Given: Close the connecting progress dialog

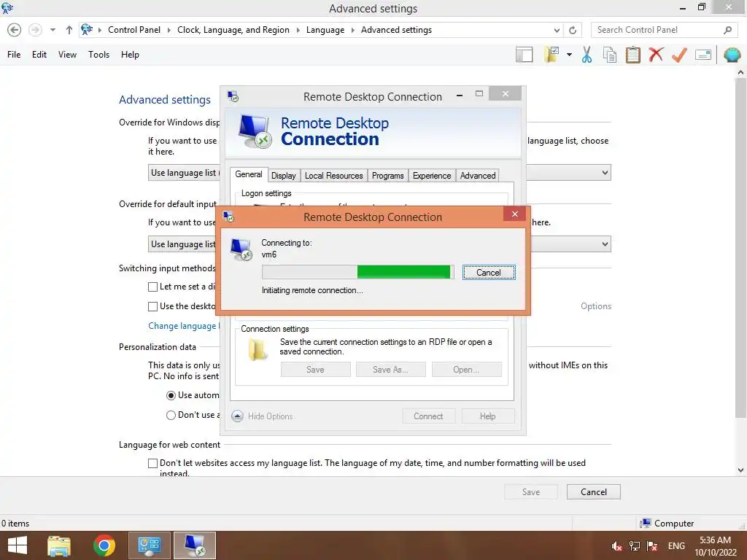Looking at the screenshot, I should 514,214.
